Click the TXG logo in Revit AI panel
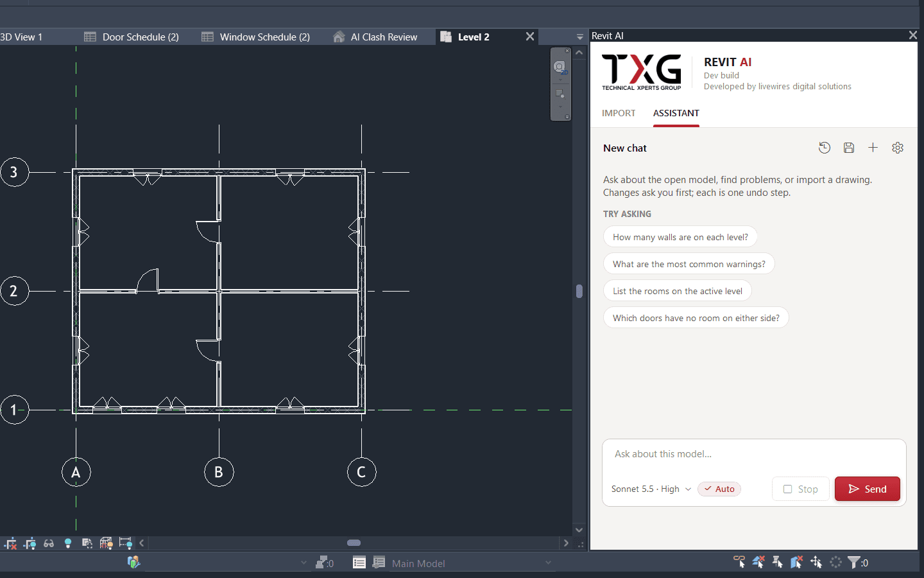Screen dimensions: 924x578 coord(642,72)
